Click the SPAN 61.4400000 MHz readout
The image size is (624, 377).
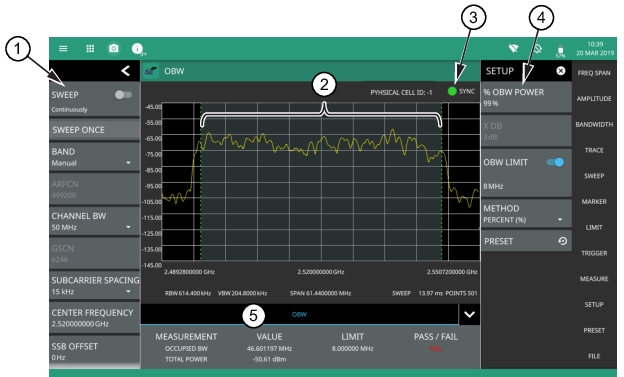(320, 293)
